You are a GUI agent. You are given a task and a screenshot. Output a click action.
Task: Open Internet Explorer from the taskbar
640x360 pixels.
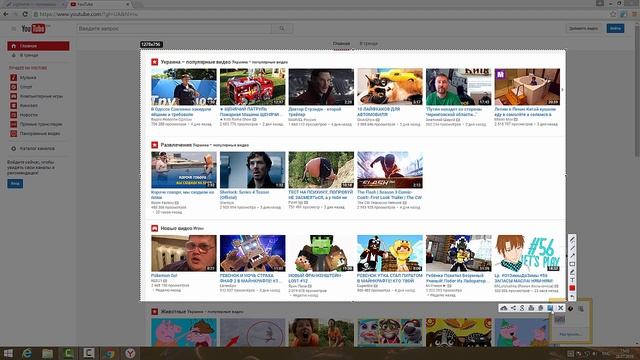27,353
